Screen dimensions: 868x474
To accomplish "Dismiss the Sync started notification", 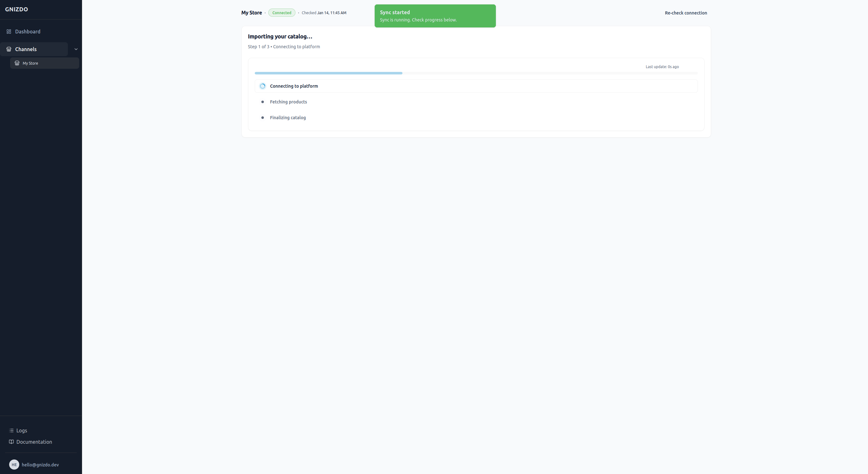I will tap(435, 16).
